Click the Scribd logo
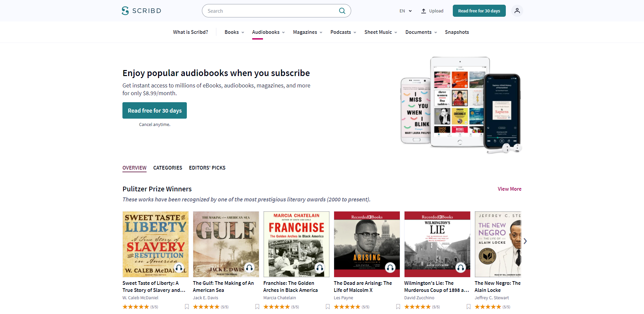Image resolution: width=644 pixels, height=314 pixels. coord(141,11)
